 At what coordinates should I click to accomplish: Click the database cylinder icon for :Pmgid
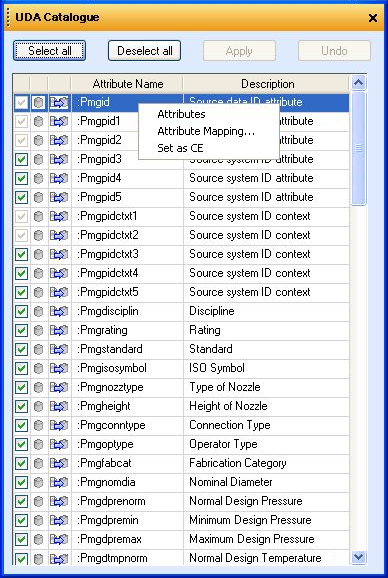38,102
